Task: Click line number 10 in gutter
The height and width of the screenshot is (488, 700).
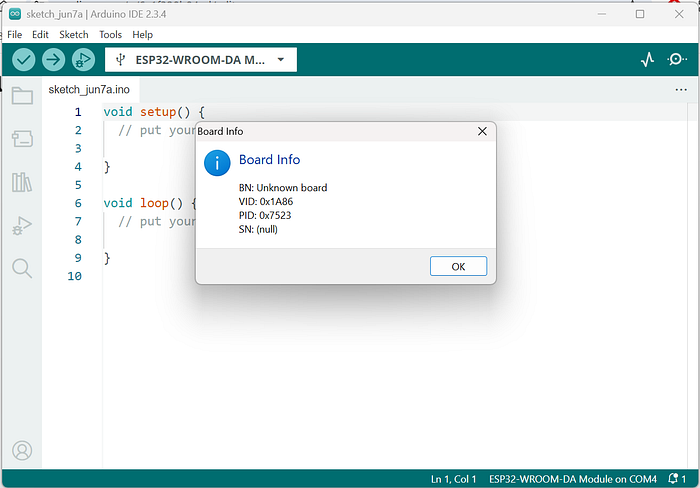Action: (x=75, y=276)
